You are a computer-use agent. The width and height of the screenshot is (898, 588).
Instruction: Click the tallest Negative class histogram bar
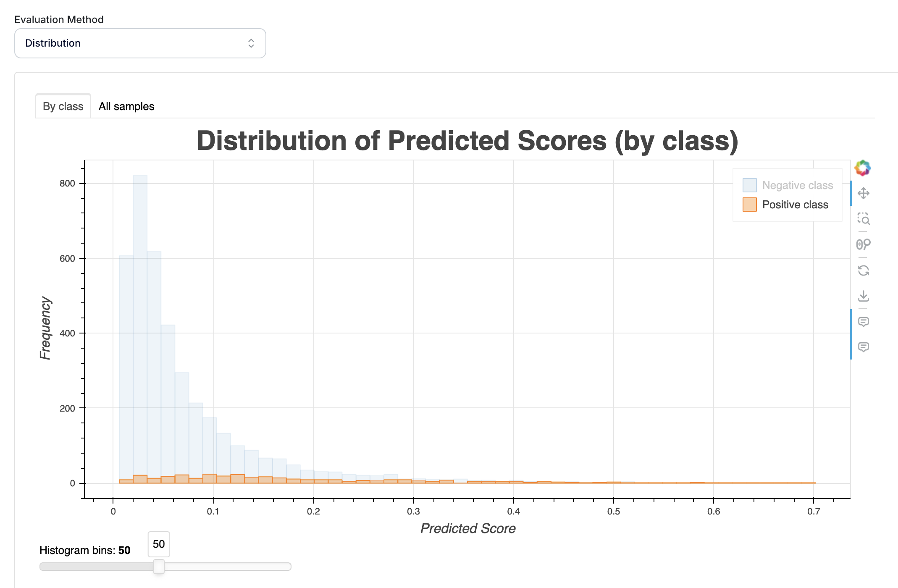(x=140, y=328)
